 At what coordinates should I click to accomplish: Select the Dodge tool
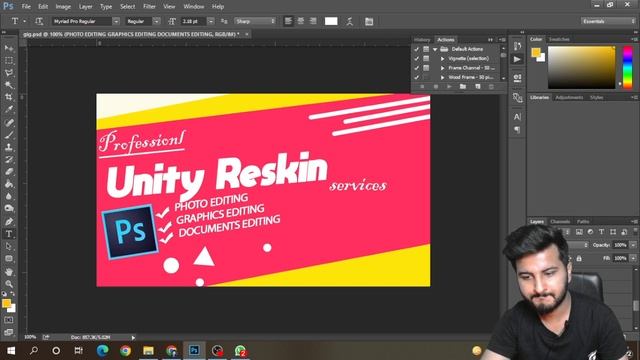coord(9,209)
